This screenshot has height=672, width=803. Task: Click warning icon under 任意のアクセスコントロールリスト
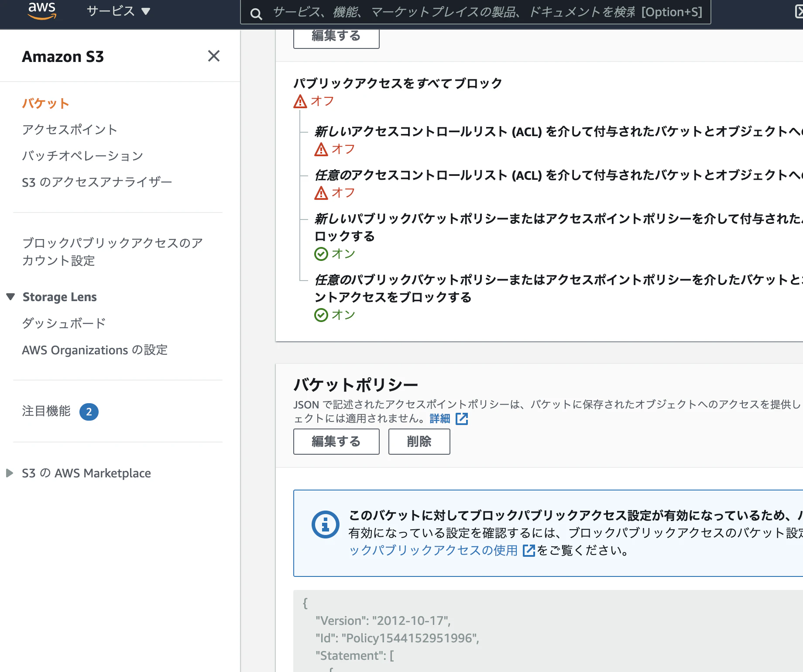click(321, 193)
